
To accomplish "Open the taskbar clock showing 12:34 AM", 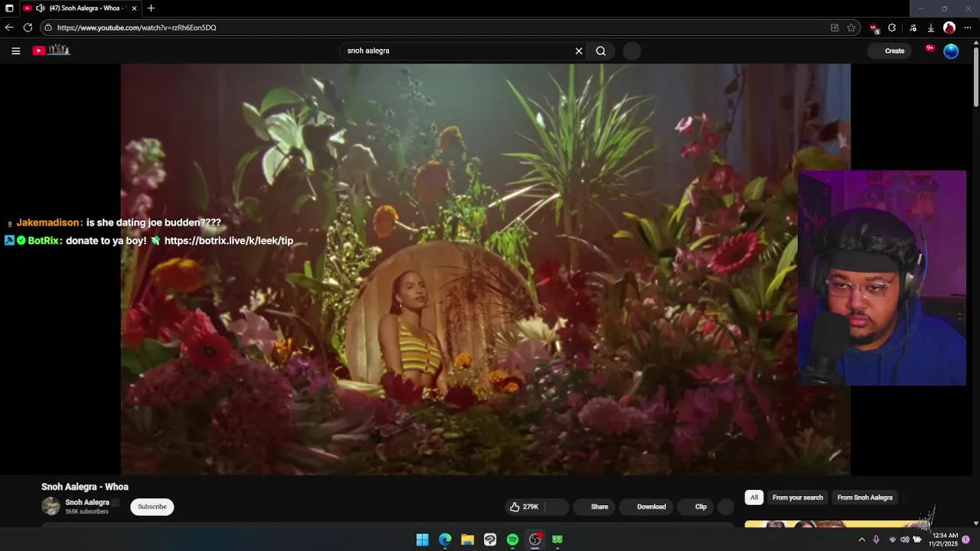I will point(944,540).
